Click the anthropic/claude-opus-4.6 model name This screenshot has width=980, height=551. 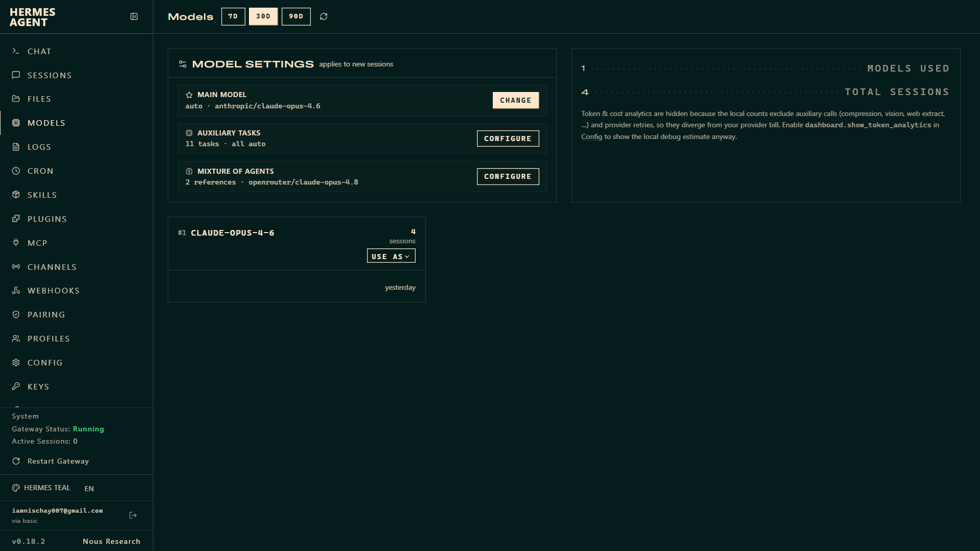(x=267, y=106)
